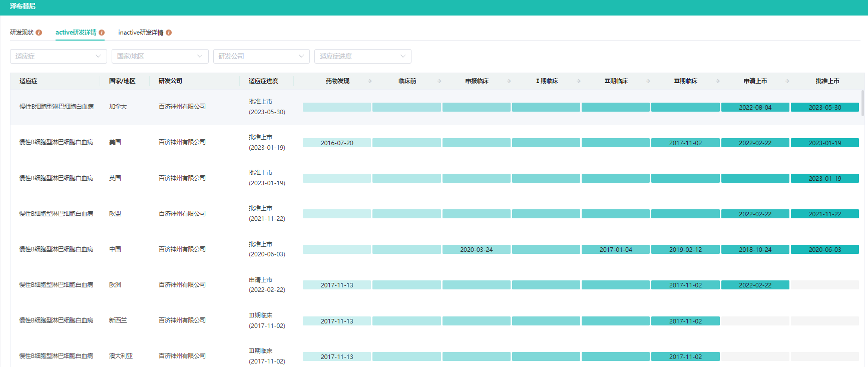This screenshot has height=367, width=868.
Task: Switch to inactive研发详情 tab
Action: coord(141,33)
